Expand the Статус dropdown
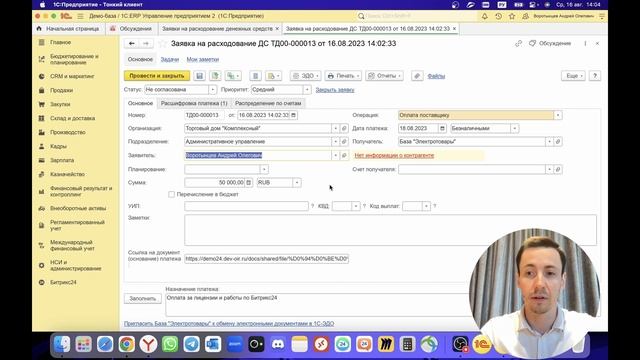The height and width of the screenshot is (360, 640). point(212,90)
